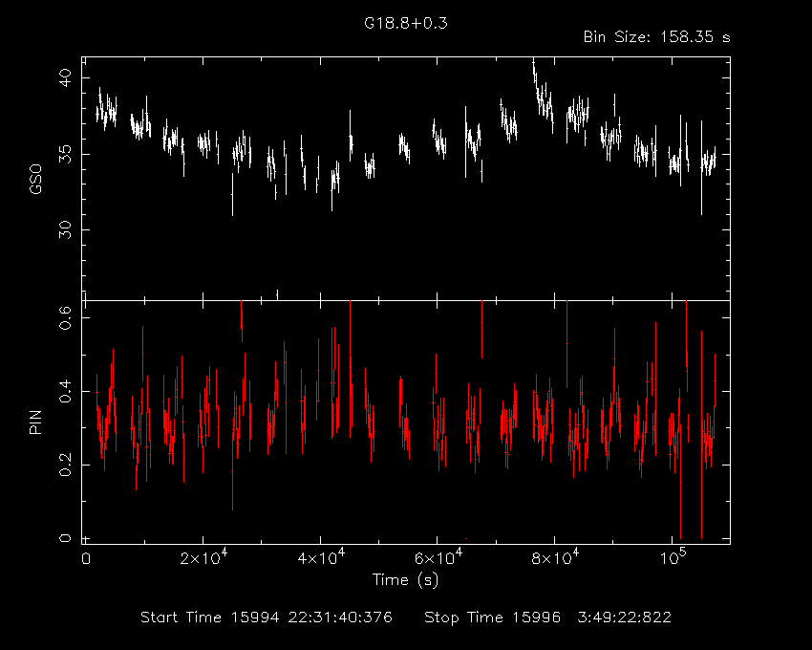Select the Stop Time 15996 text
812x650 pixels.
pos(547,617)
